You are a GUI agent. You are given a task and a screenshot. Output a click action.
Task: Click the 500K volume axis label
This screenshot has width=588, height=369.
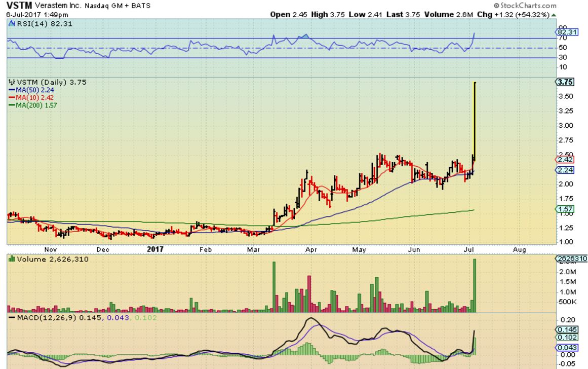tap(567, 302)
